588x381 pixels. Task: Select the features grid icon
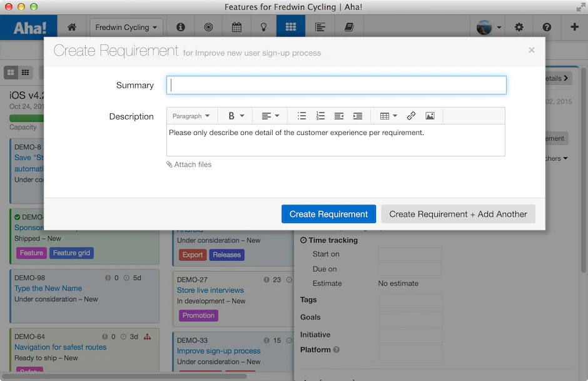pyautogui.click(x=291, y=27)
